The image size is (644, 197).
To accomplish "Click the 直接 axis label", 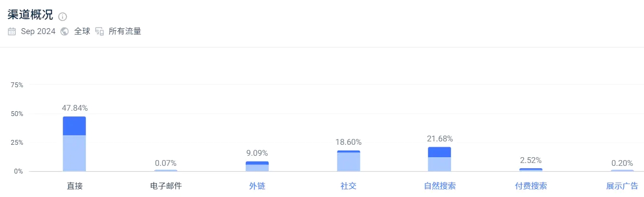I will pos(74,186).
